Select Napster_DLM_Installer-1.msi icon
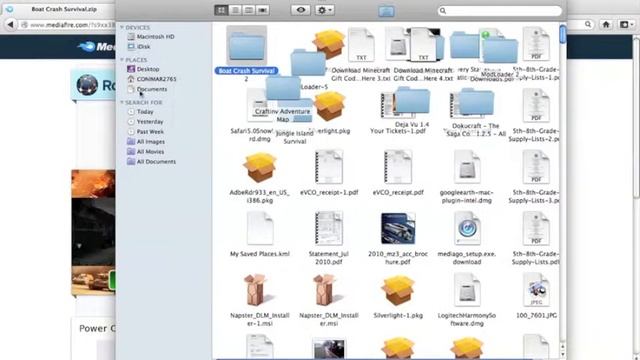 coord(256,290)
